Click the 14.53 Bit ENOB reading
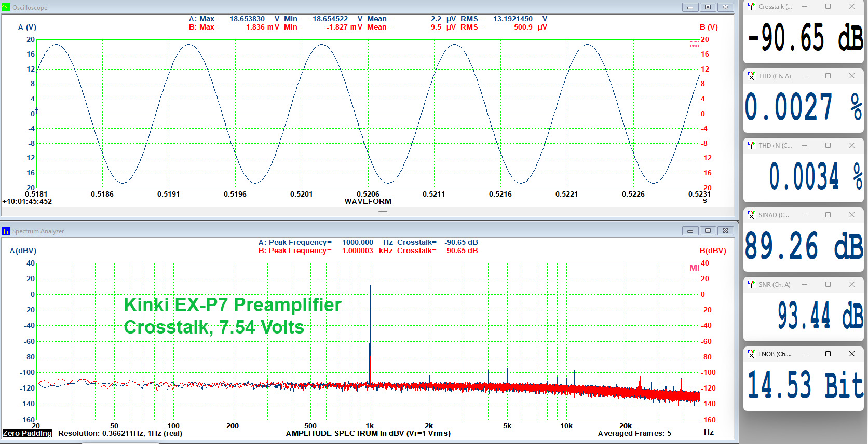This screenshot has height=444, width=868. [806, 385]
